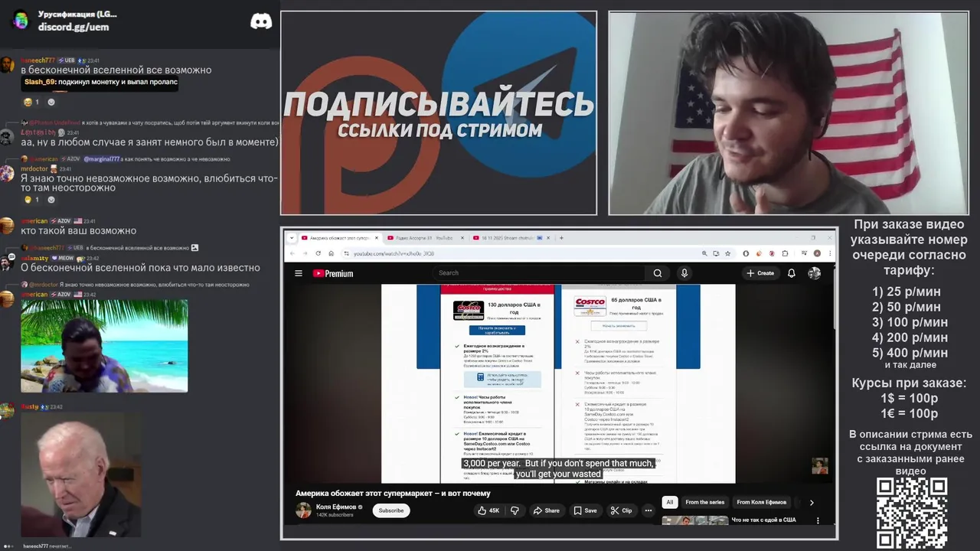Close the 'Радио Ассорти' tab

pos(462,238)
